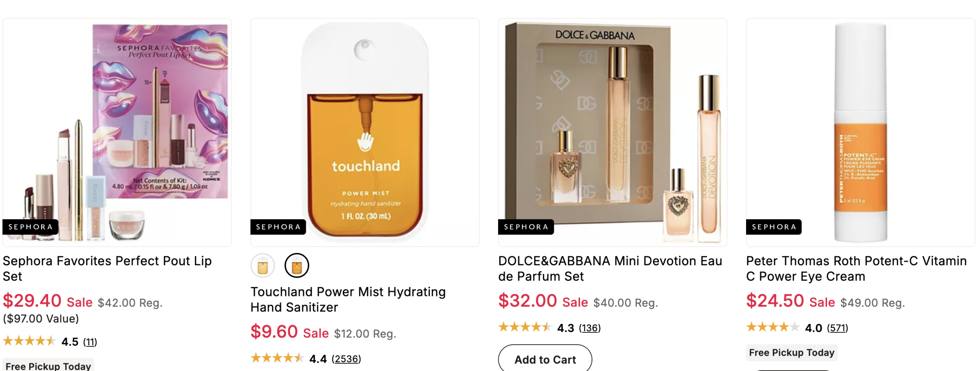Select the outlined orange Touchland swatch
Screen dimensions: 980x371
[x=296, y=265]
